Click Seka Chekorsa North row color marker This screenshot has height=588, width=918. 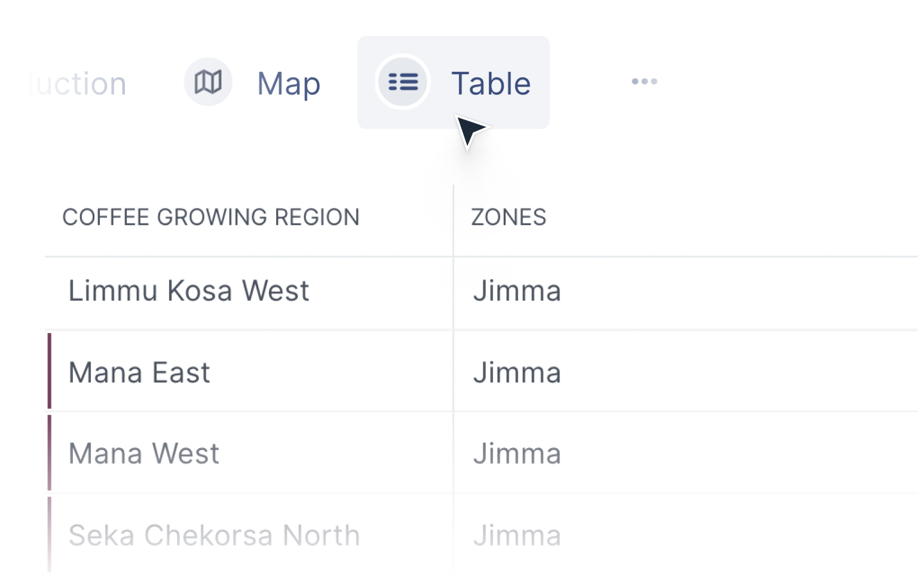tap(50, 534)
